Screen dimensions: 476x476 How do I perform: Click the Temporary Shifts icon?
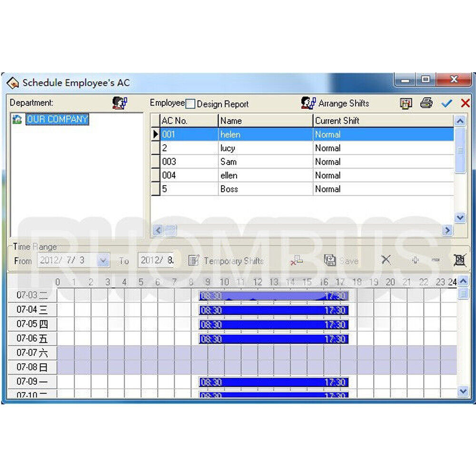click(x=193, y=260)
